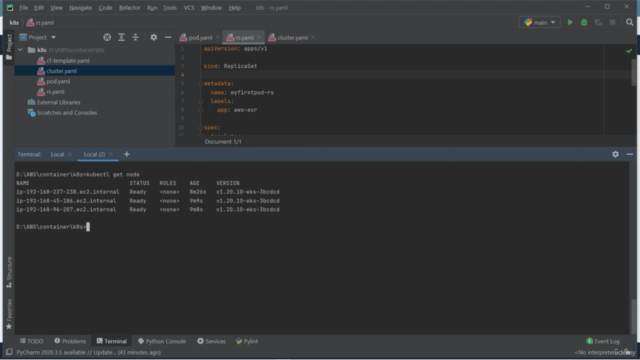
Task: Open the Problems tool window
Action: point(70,341)
